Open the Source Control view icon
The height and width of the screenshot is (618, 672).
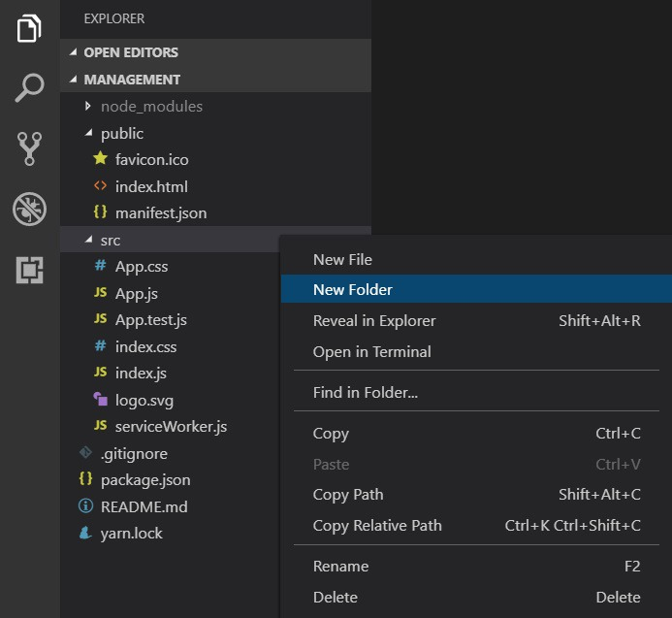tap(29, 148)
